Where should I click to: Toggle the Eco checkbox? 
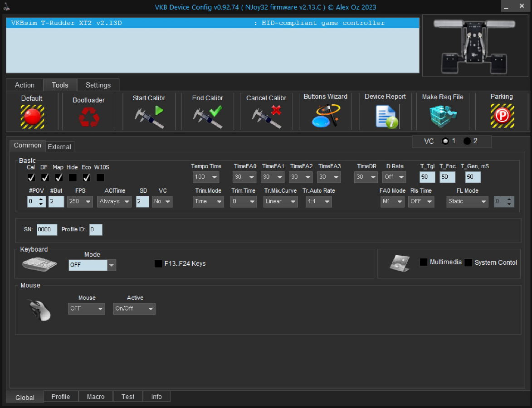pyautogui.click(x=87, y=177)
